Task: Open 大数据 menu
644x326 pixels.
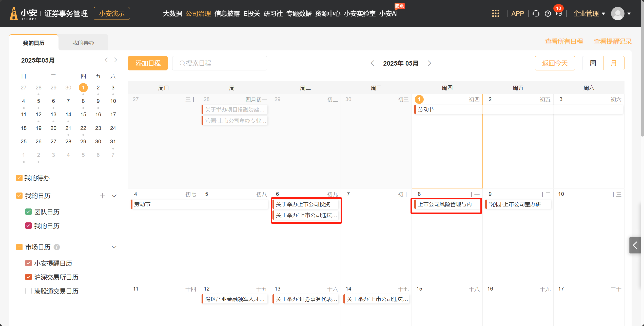Action: (172, 13)
